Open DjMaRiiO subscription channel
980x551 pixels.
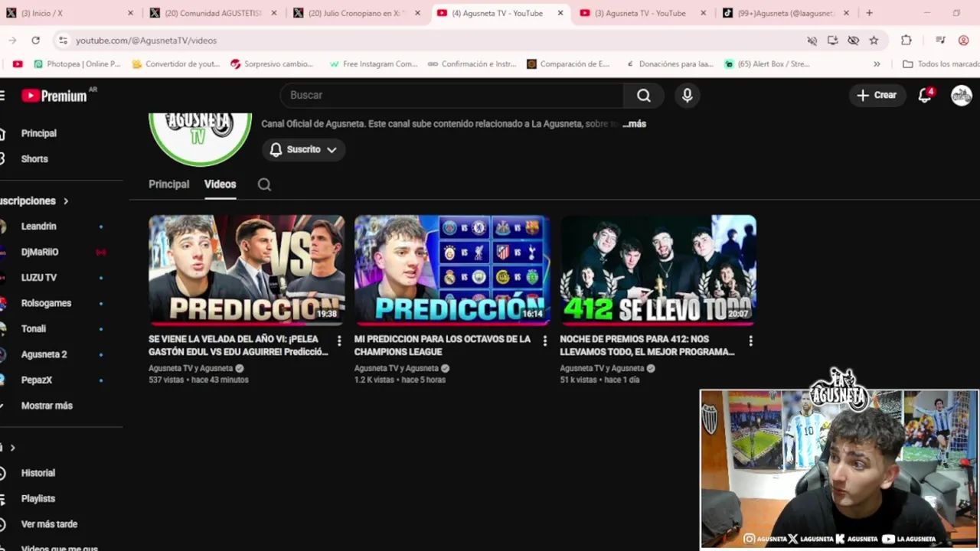click(40, 252)
